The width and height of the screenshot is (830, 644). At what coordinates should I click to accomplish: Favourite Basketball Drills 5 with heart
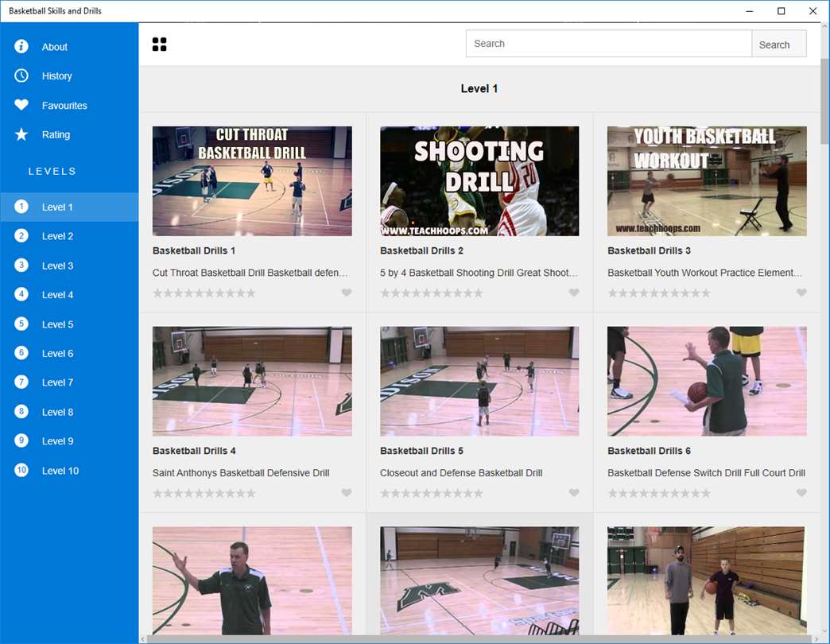coord(574,493)
